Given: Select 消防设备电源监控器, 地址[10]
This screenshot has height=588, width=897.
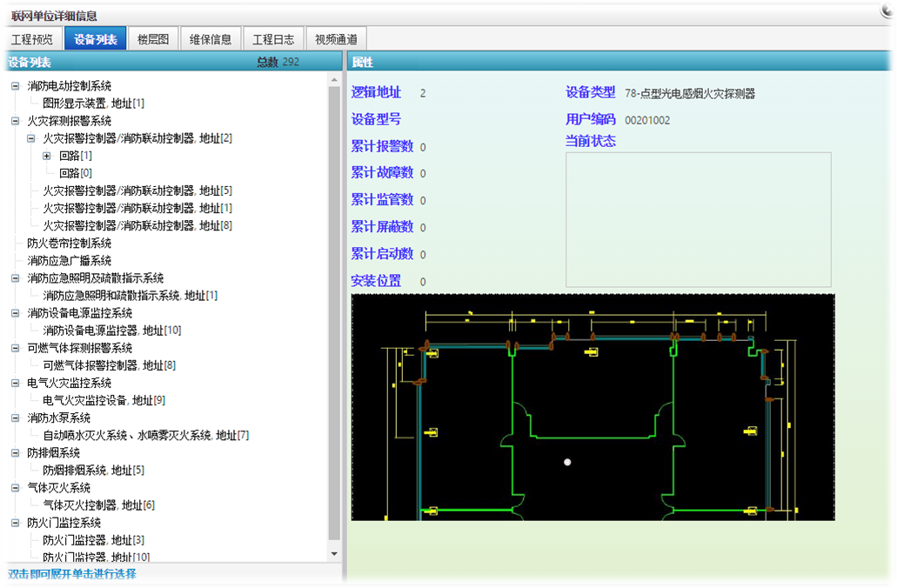Looking at the screenshot, I should 112,330.
